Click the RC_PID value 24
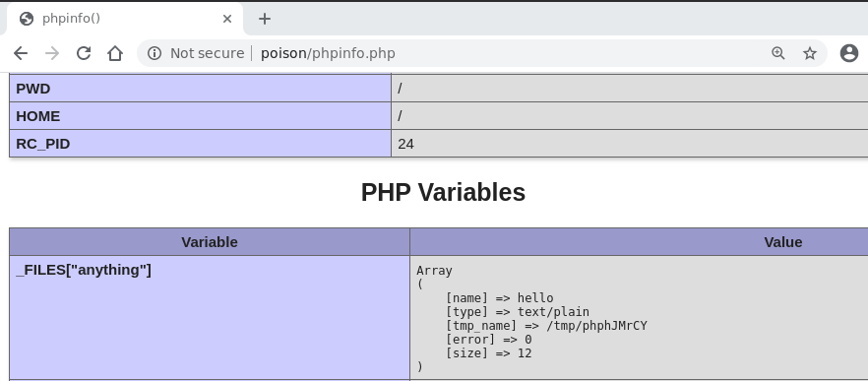868x381 pixels. [405, 144]
